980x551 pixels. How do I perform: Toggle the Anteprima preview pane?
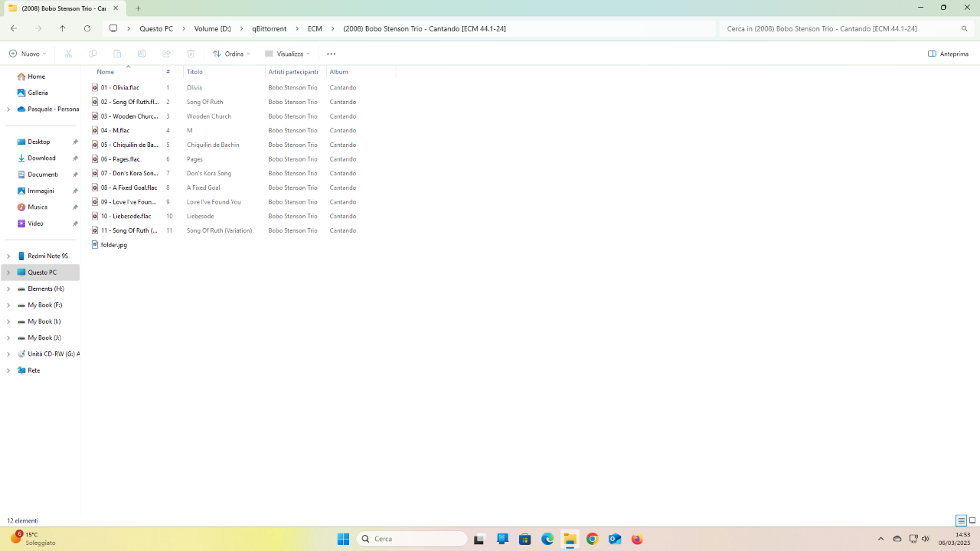948,54
